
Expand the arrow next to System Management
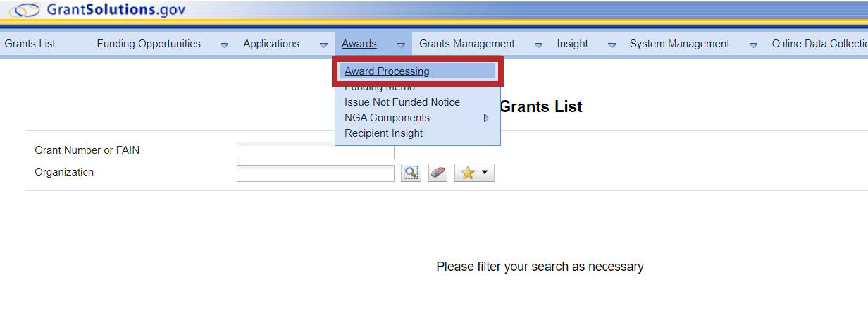[753, 44]
